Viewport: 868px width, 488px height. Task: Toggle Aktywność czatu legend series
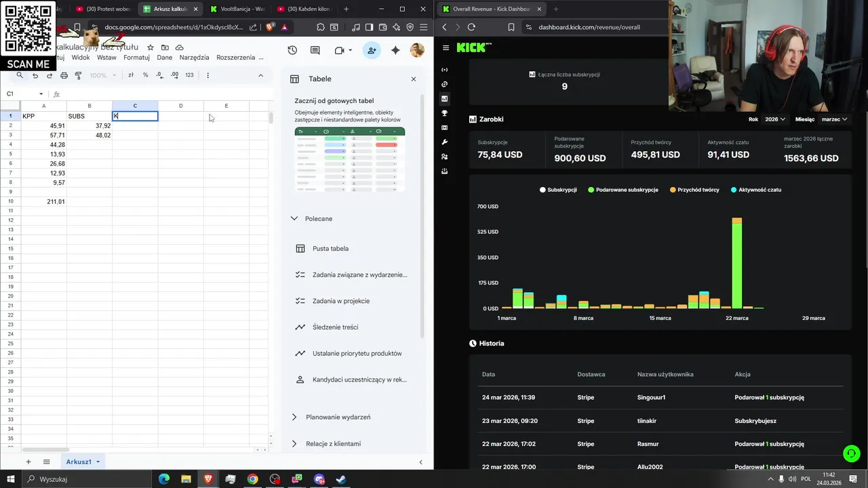tap(756, 190)
